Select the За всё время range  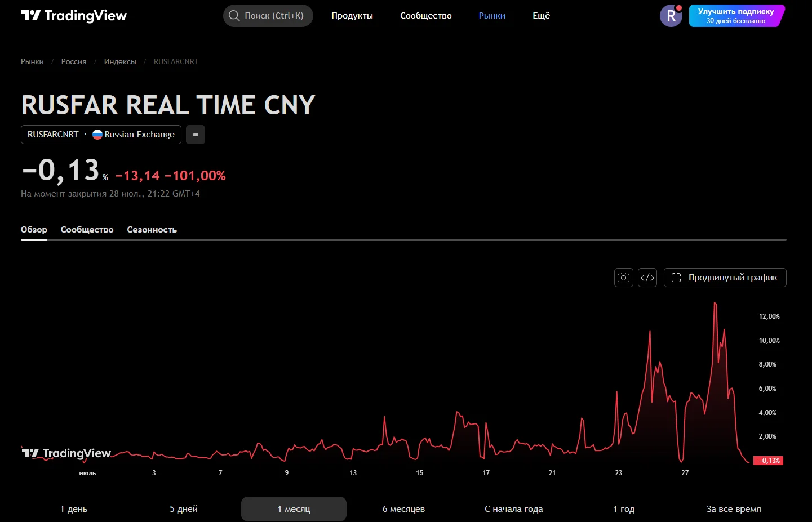point(734,509)
